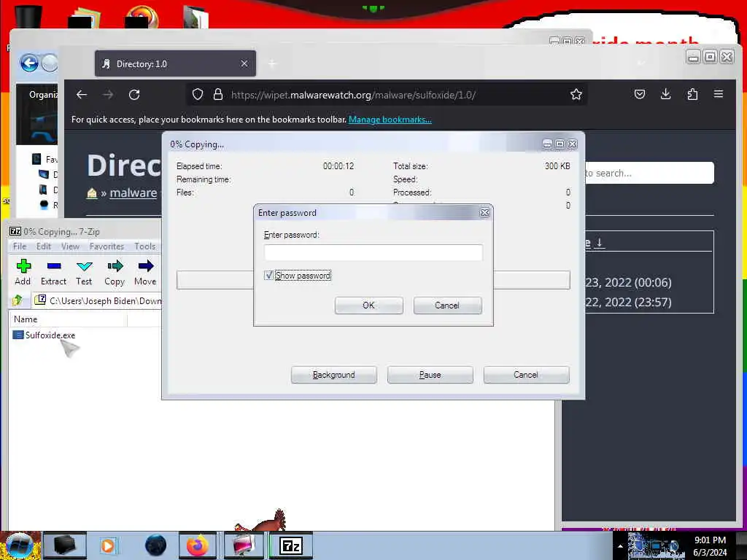Open the 7-Zip File menu
The width and height of the screenshot is (747, 560).
point(20,246)
